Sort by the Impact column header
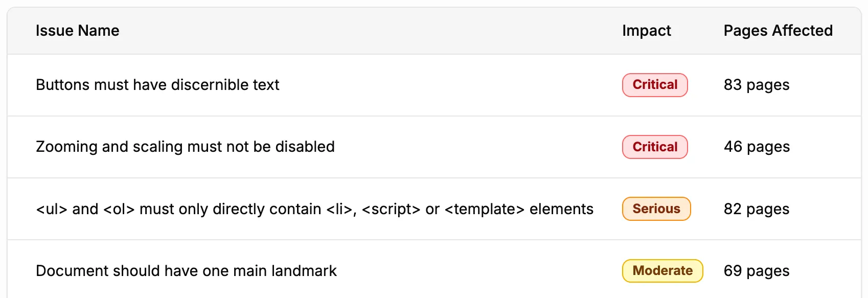This screenshot has height=298, width=868. [x=646, y=31]
